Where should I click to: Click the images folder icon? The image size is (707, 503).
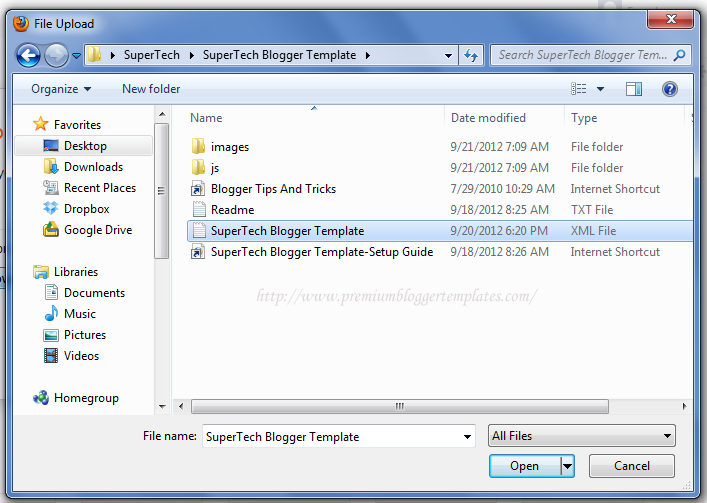coord(198,146)
